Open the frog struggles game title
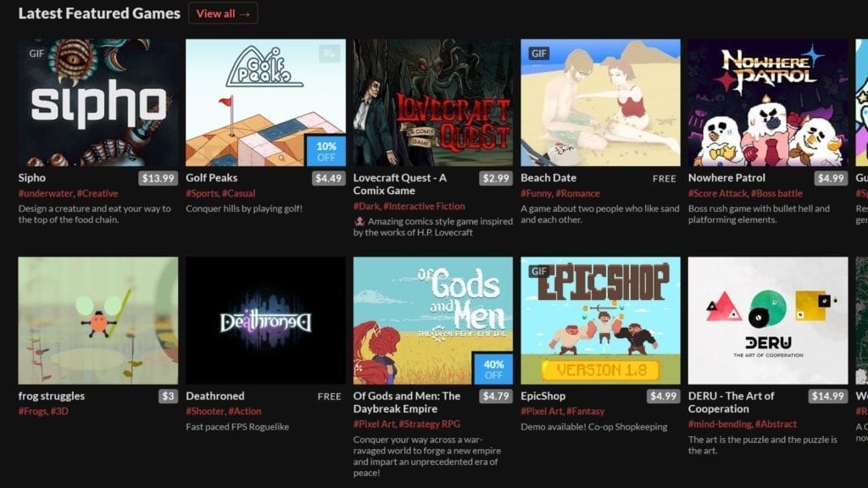Image resolution: width=868 pixels, height=488 pixels. click(51, 396)
